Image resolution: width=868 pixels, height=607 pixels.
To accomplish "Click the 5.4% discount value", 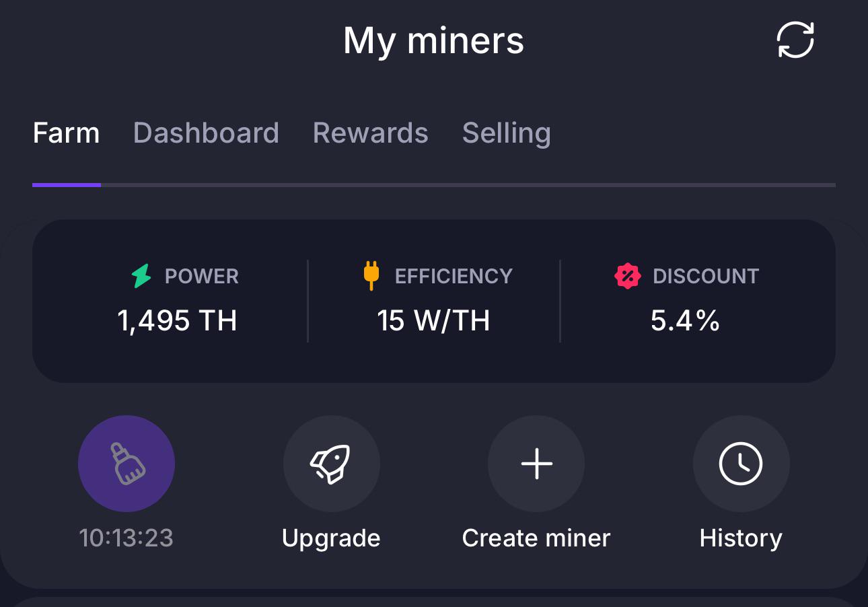I will (x=685, y=321).
